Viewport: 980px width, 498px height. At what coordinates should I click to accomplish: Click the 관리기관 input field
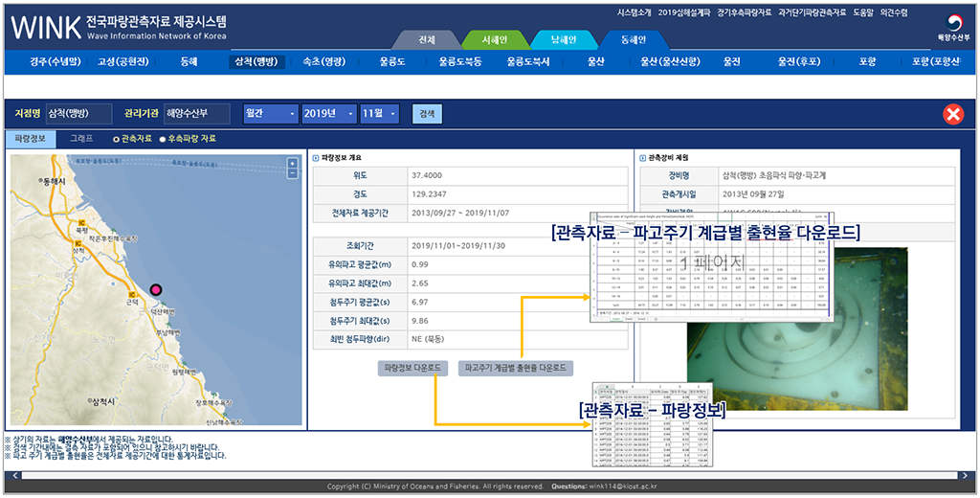197,114
